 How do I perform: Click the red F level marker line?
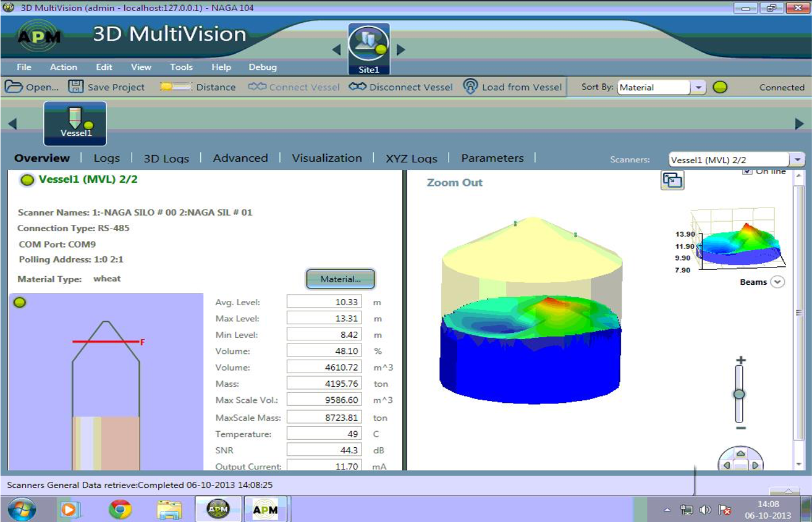coord(105,342)
